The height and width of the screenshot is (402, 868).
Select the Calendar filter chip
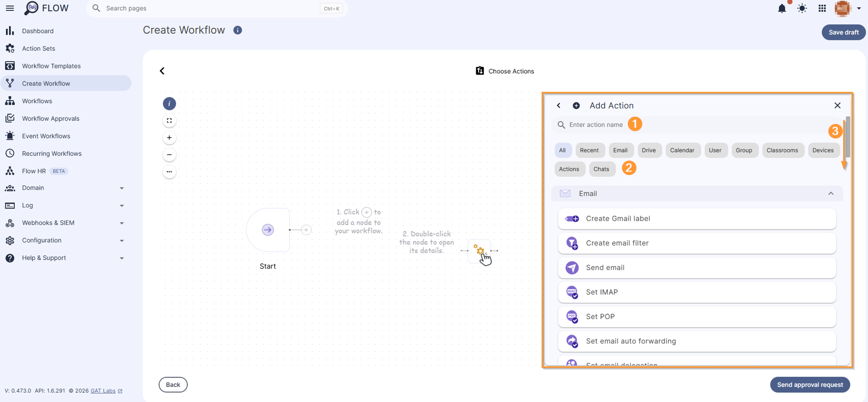pyautogui.click(x=682, y=150)
